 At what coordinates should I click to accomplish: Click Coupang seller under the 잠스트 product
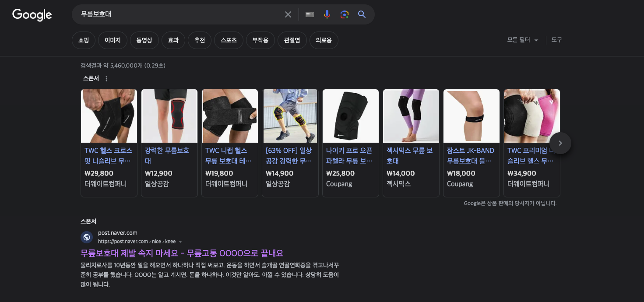(460, 184)
